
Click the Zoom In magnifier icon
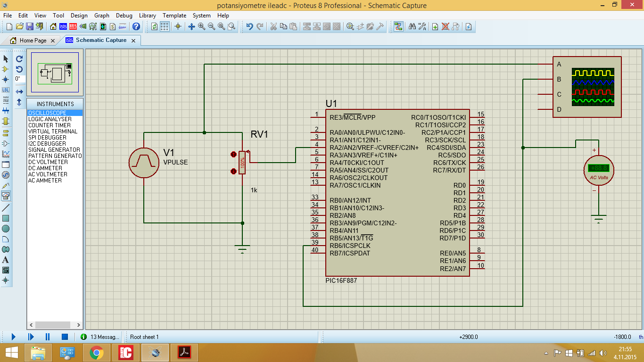[x=201, y=26]
